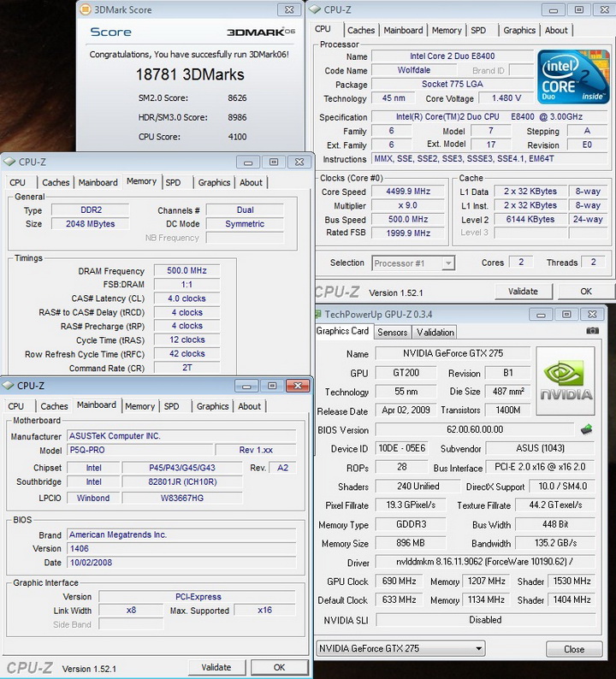Maximize the Memory CPU-Z window
This screenshot has width=616, height=679.
click(x=273, y=162)
